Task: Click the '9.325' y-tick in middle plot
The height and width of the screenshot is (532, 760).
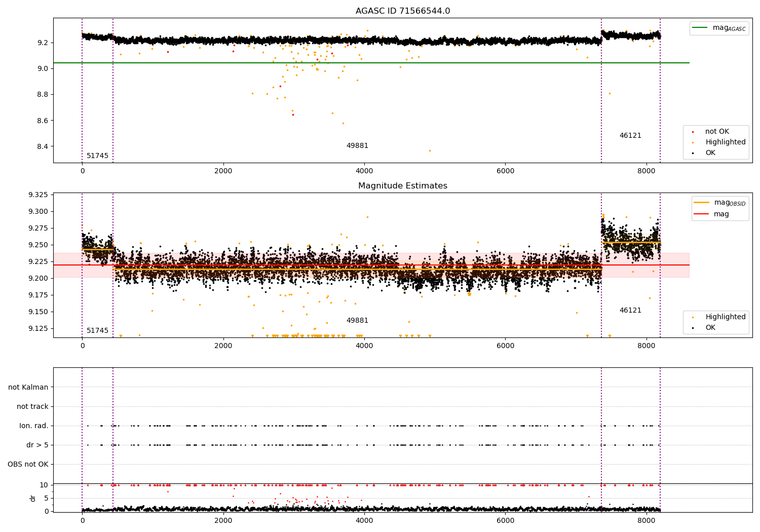Action: point(38,195)
